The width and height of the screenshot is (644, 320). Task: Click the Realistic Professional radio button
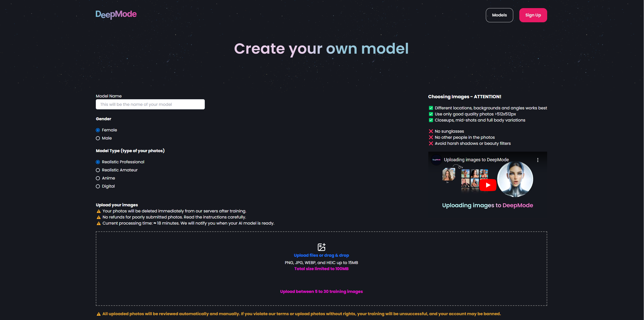98,162
